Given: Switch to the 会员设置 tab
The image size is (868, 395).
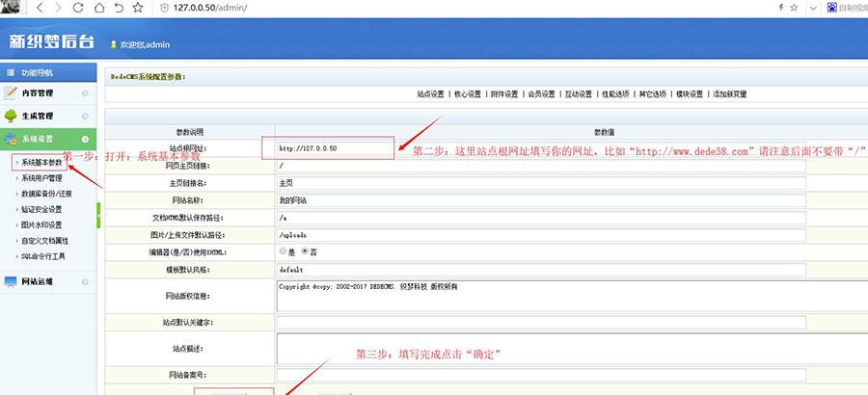Looking at the screenshot, I should tap(541, 94).
